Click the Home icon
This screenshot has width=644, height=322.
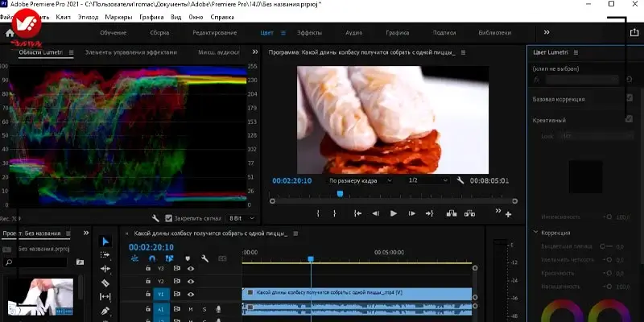point(10,33)
